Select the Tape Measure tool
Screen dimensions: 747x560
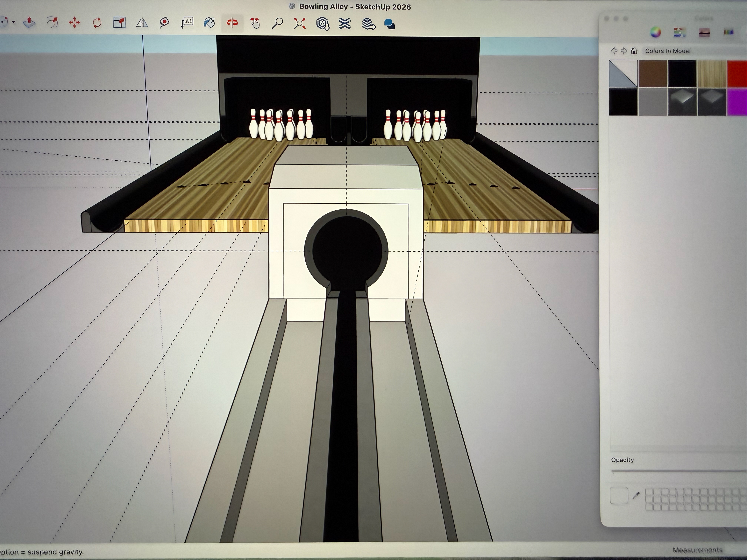(x=164, y=23)
